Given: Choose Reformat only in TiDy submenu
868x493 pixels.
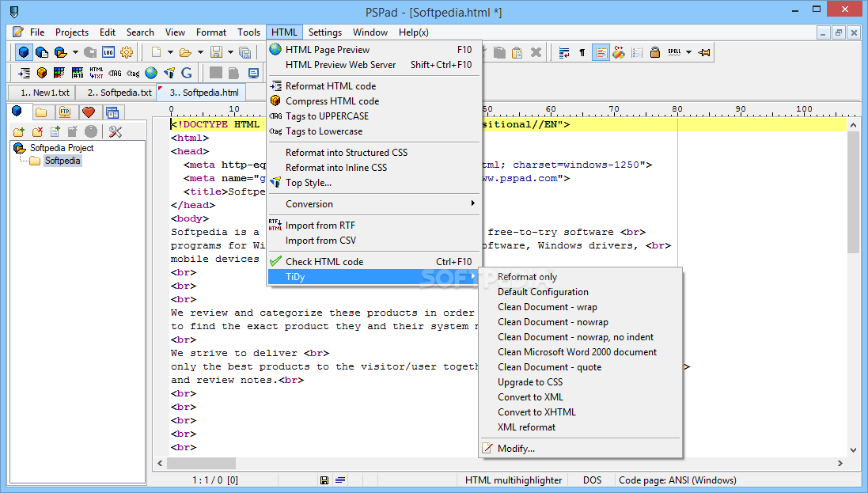Looking at the screenshot, I should click(580, 276).
